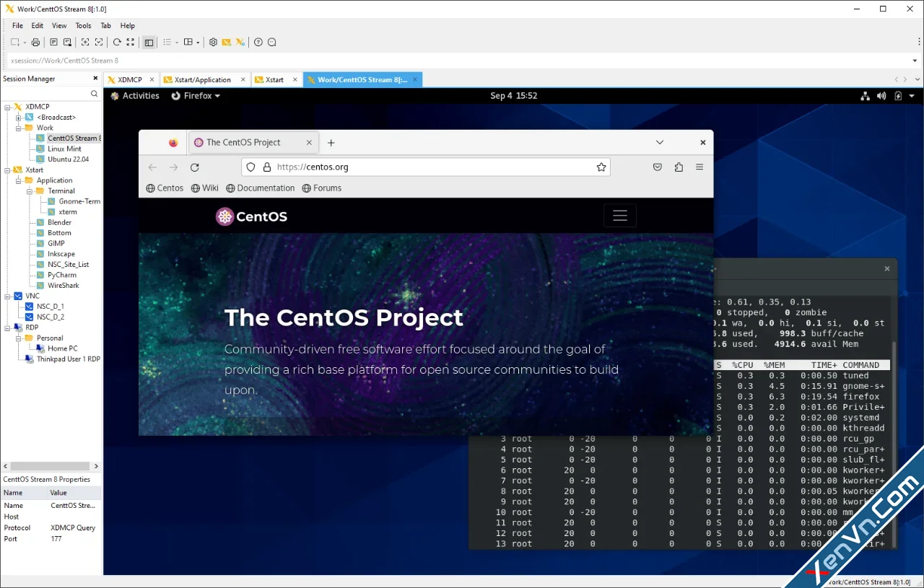The width and height of the screenshot is (924, 588).
Task: Close the Session Manager panel with its X
Action: pos(95,78)
